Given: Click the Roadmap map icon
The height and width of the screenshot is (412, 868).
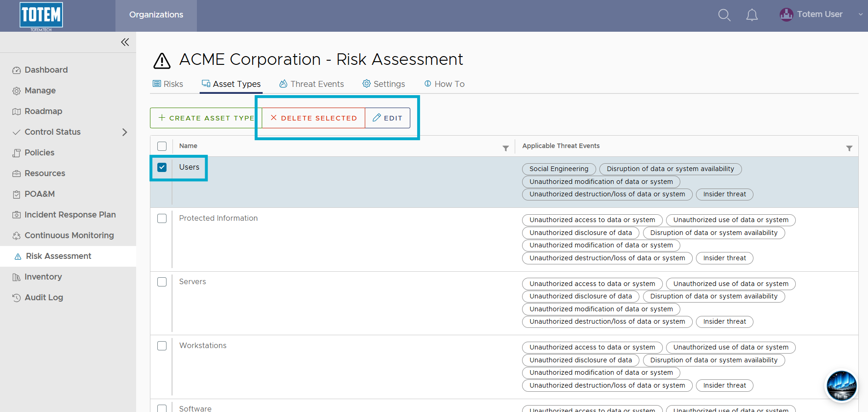Looking at the screenshot, I should pos(17,112).
